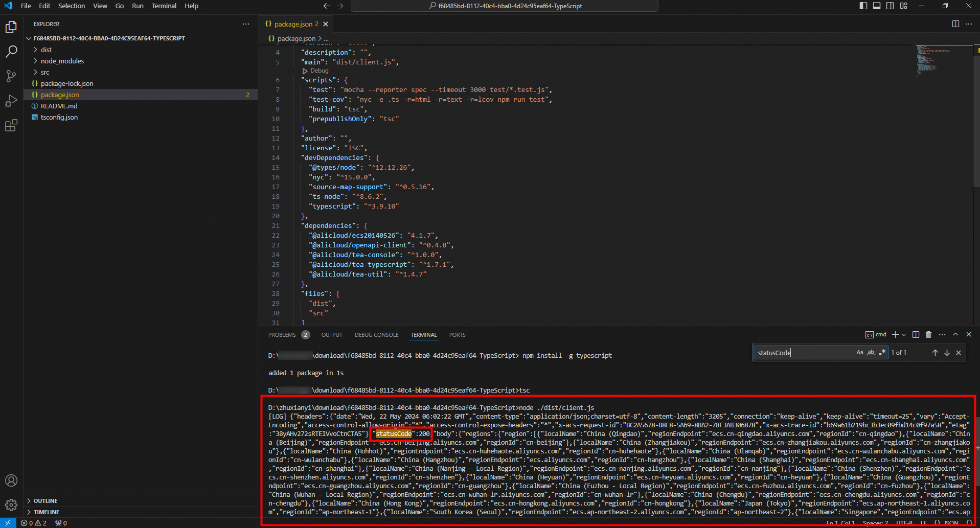This screenshot has height=528, width=980.
Task: Toggle Match Whole Word in terminal find
Action: pyautogui.click(x=871, y=353)
